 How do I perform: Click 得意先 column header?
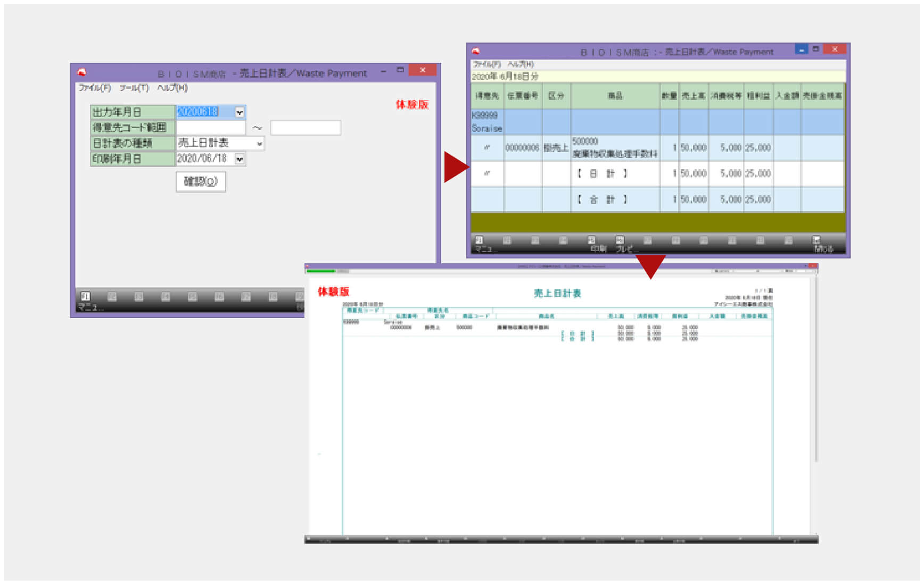click(x=487, y=96)
